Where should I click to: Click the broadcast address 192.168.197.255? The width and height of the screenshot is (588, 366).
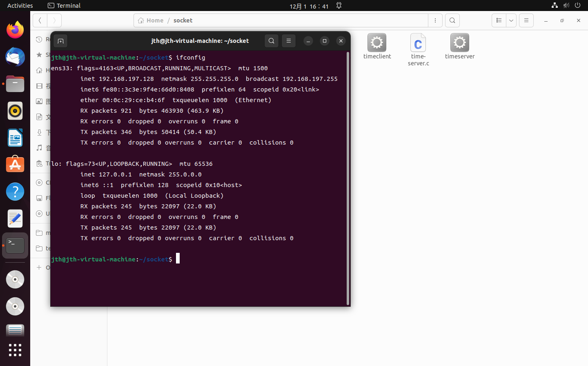[x=310, y=79]
